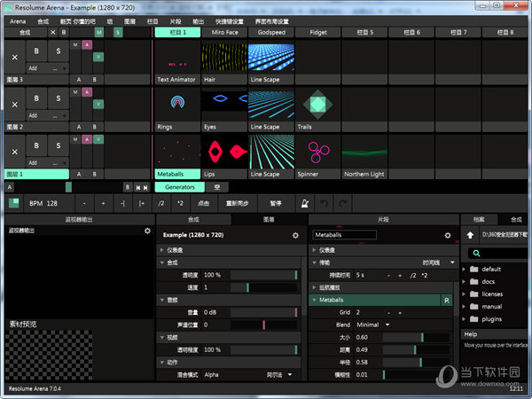
Task: Open the Arena menu
Action: click(18, 20)
